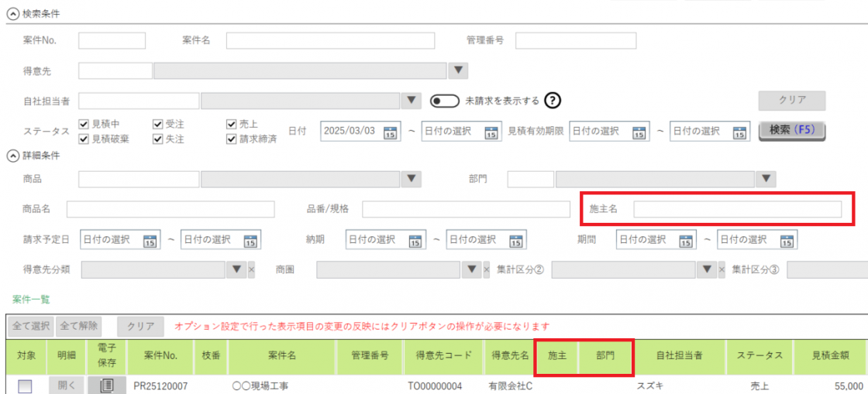868x394 pixels.
Task: Click 電子保存 document icon for PR25120007
Action: coord(107,385)
